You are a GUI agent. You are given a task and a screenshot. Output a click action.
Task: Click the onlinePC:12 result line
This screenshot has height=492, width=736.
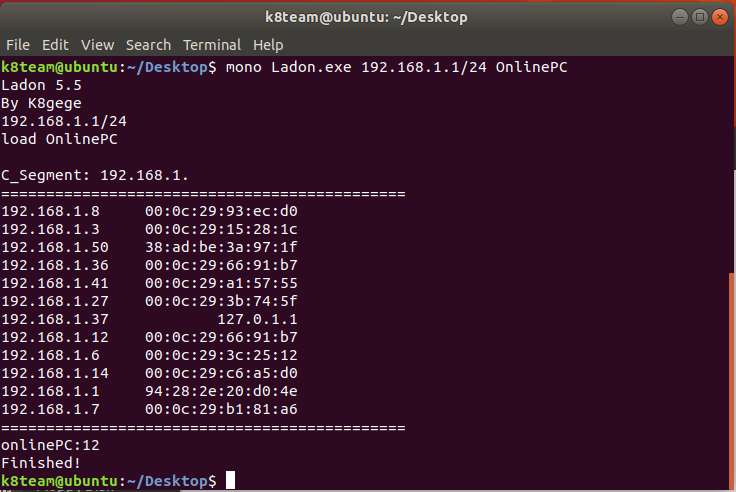pos(50,445)
